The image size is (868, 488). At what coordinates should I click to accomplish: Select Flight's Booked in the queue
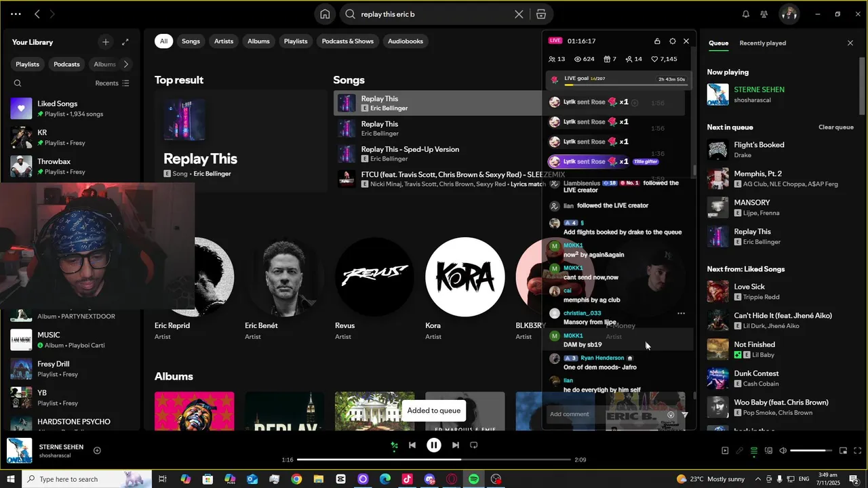tap(780, 150)
